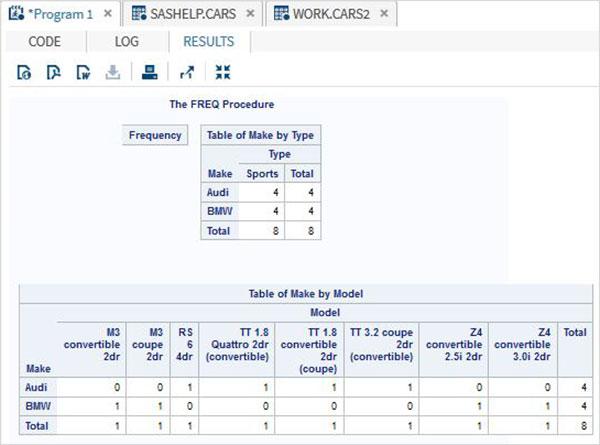Click BMW M3 convertible 2dr count cell
This screenshot has width=600, height=445.
(91, 406)
